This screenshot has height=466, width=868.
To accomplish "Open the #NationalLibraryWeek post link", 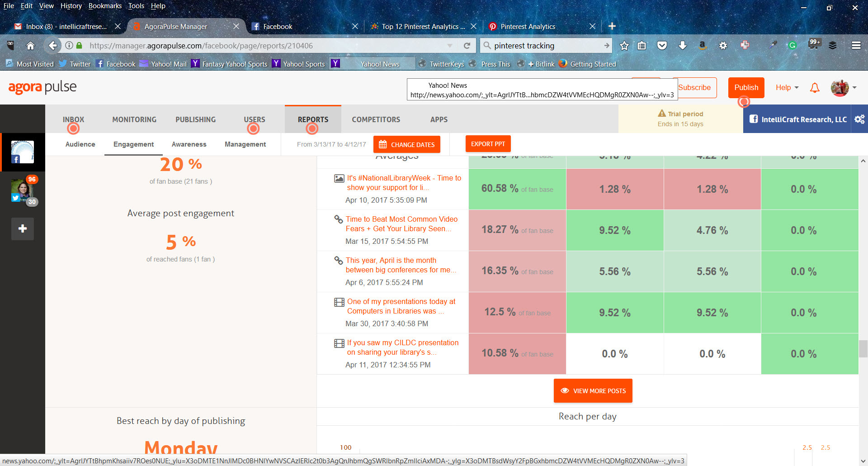I will 404,183.
